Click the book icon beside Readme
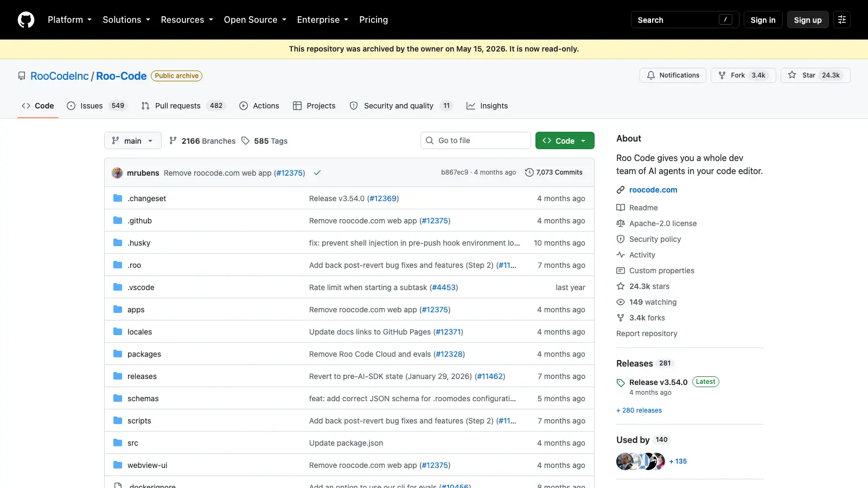The image size is (868, 488). pyautogui.click(x=621, y=208)
